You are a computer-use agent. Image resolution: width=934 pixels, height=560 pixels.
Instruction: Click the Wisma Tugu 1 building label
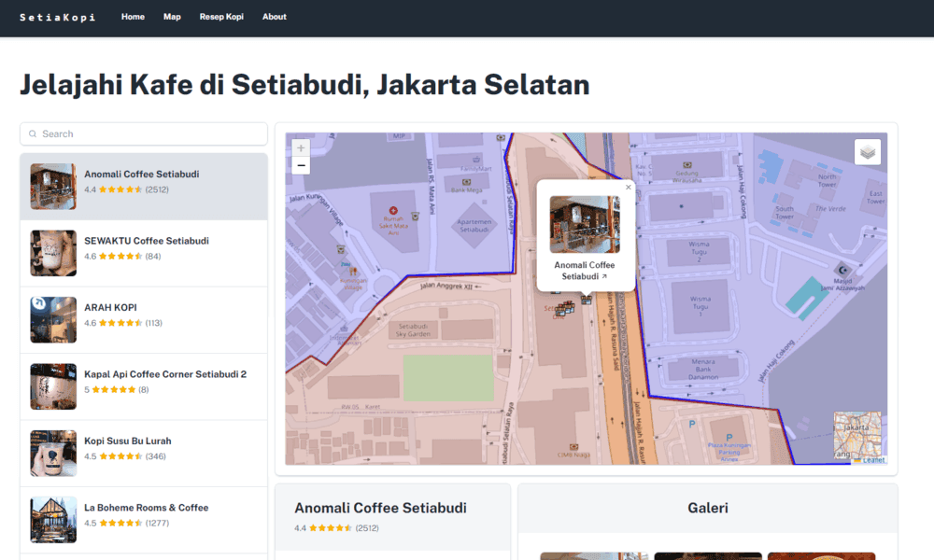point(700,306)
